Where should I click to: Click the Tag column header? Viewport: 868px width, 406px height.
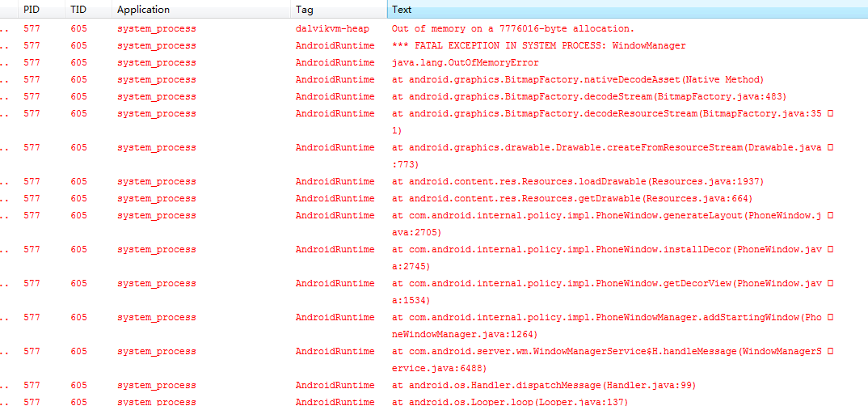339,10
